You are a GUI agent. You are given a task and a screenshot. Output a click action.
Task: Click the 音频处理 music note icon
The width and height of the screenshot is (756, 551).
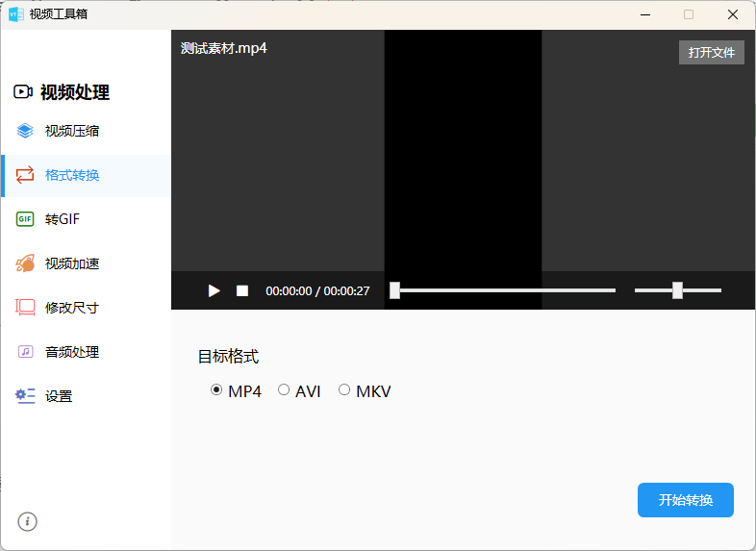[26, 351]
